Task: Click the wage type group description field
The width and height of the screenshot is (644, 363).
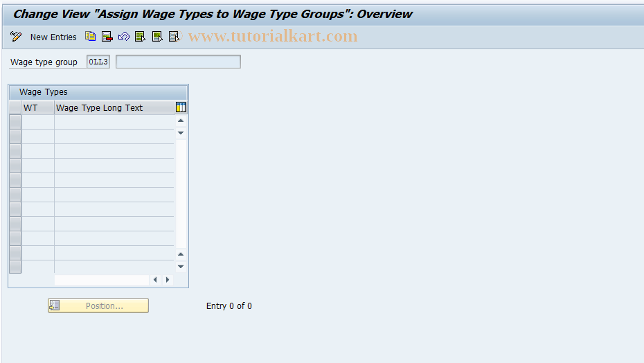Action: pos(178,62)
